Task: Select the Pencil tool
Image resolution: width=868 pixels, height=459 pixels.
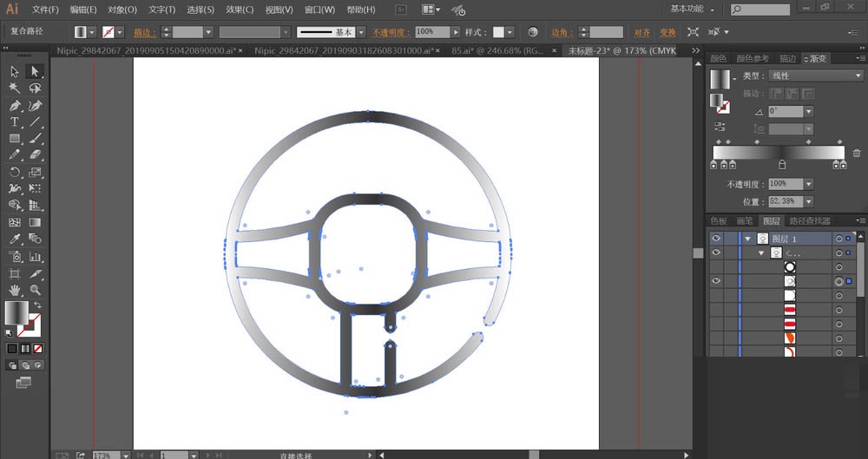Action: [x=15, y=155]
